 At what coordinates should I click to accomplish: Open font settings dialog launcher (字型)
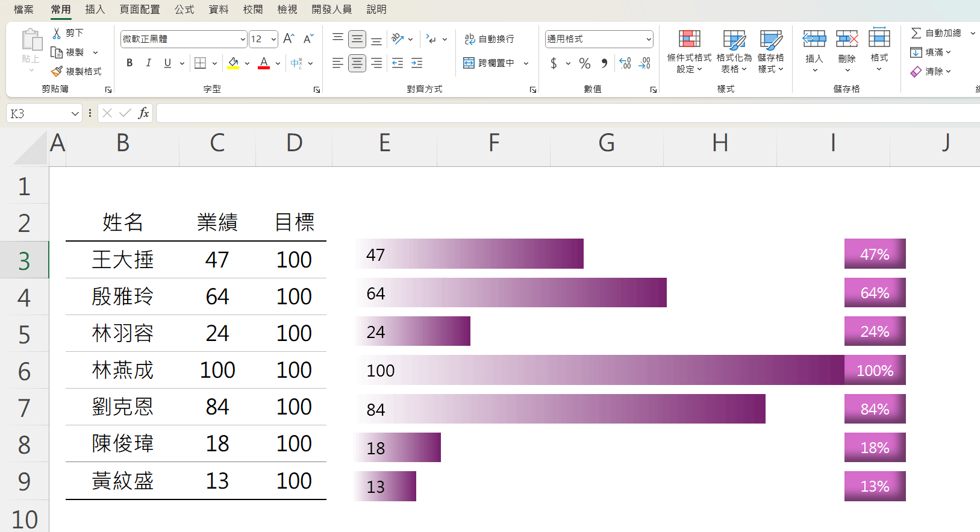pyautogui.click(x=317, y=90)
